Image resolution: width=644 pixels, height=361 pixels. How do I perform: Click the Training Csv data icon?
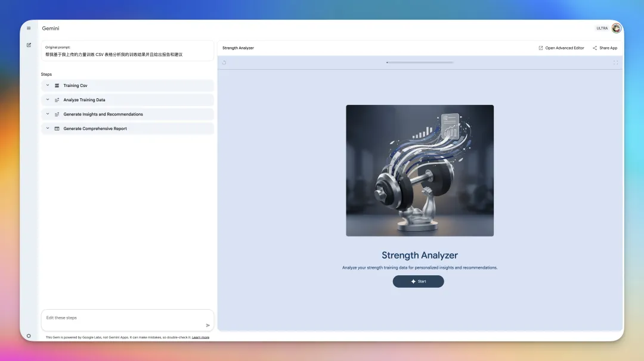(57, 86)
